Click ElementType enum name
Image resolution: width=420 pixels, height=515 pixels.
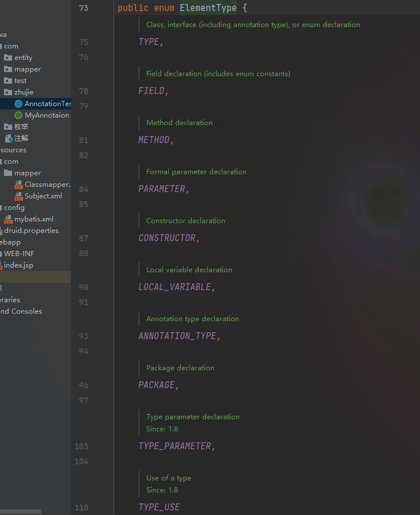coord(208,8)
